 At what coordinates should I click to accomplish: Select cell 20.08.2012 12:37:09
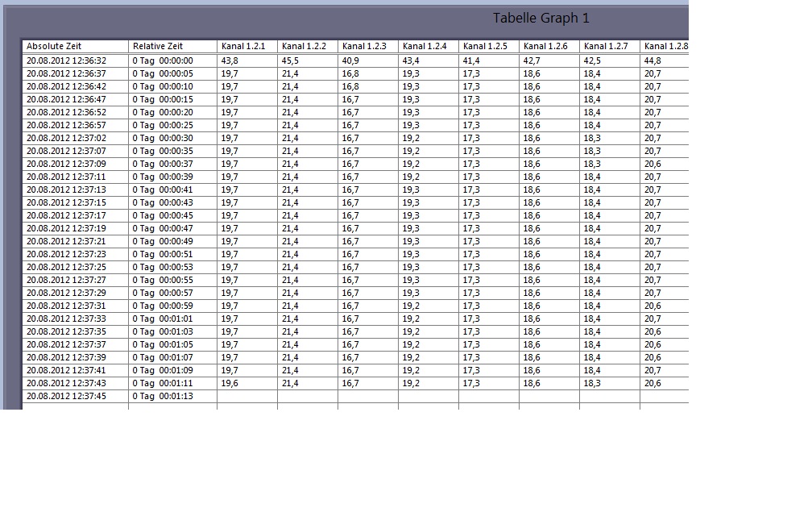[x=76, y=164]
